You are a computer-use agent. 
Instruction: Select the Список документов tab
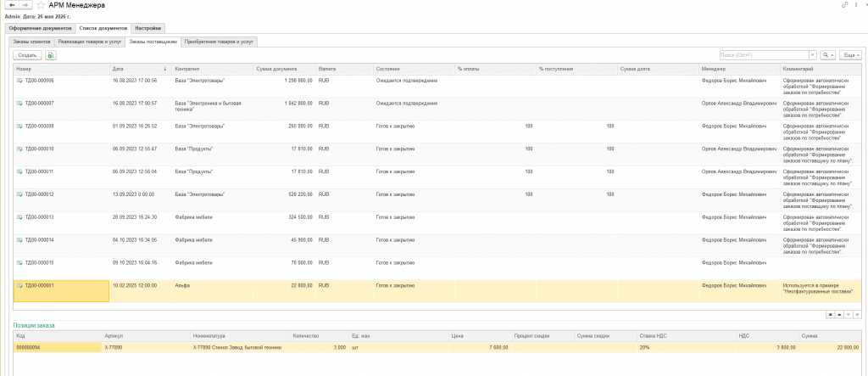[x=103, y=28]
